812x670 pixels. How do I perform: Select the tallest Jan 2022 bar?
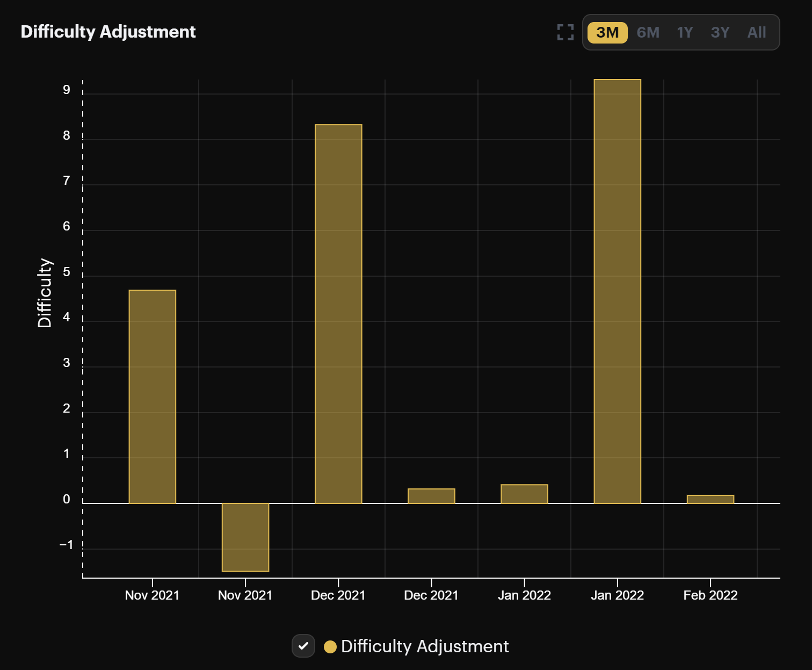click(618, 290)
